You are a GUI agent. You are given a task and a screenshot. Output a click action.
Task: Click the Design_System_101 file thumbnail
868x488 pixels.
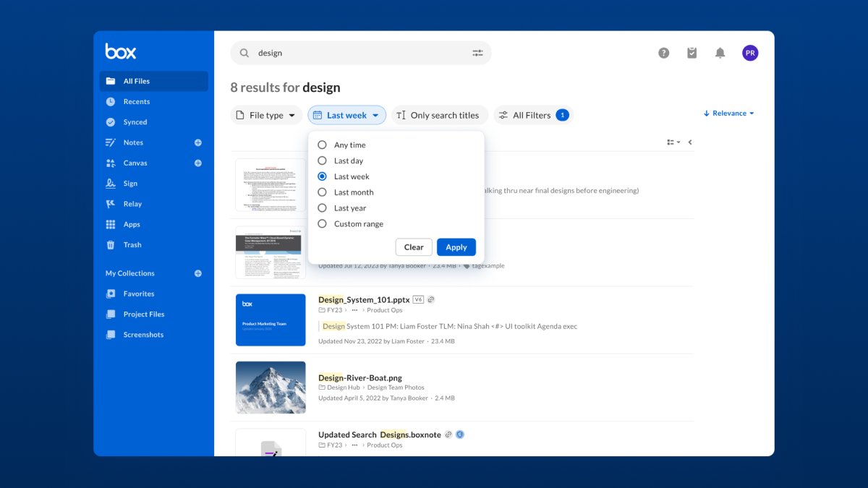pyautogui.click(x=270, y=318)
